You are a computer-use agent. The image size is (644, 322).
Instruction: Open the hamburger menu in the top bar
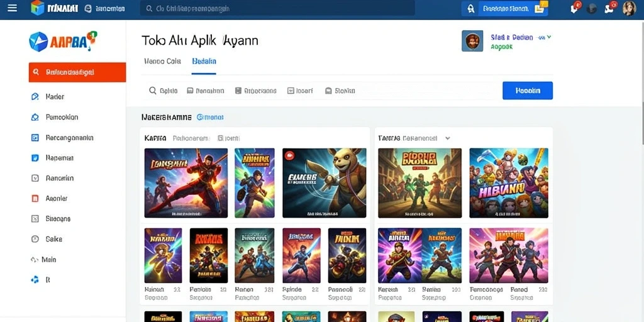pos(13,8)
